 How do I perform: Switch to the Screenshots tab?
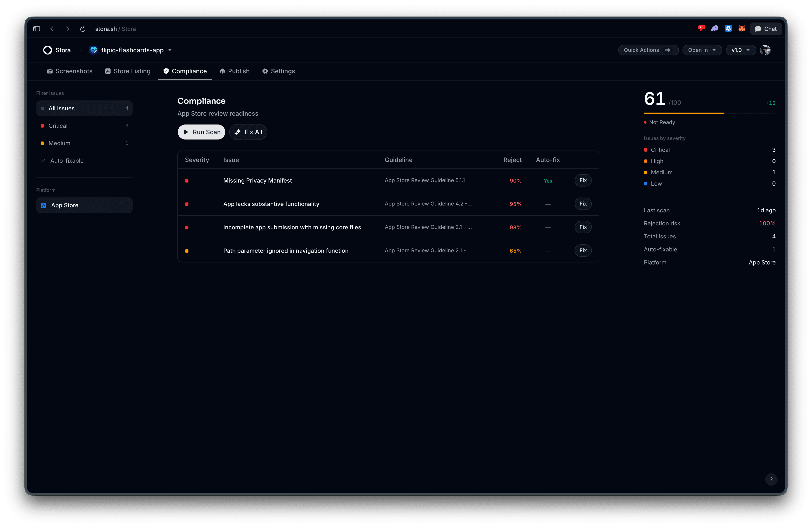[70, 71]
